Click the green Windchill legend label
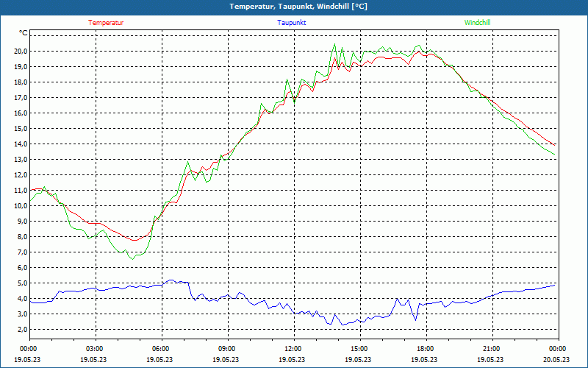588x368 pixels. [477, 23]
